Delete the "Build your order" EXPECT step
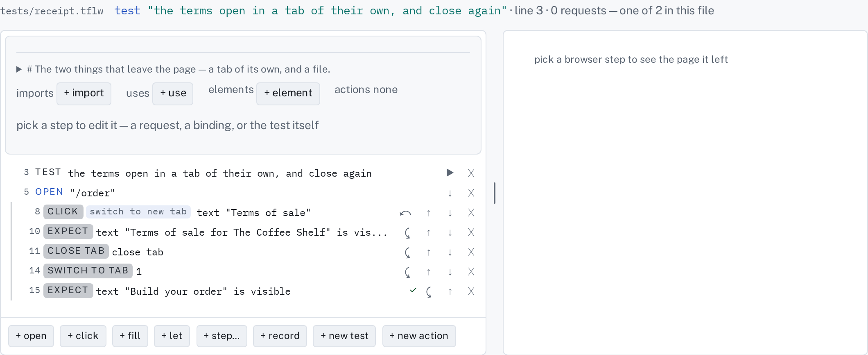Viewport: 868px width, 355px height. (x=471, y=291)
